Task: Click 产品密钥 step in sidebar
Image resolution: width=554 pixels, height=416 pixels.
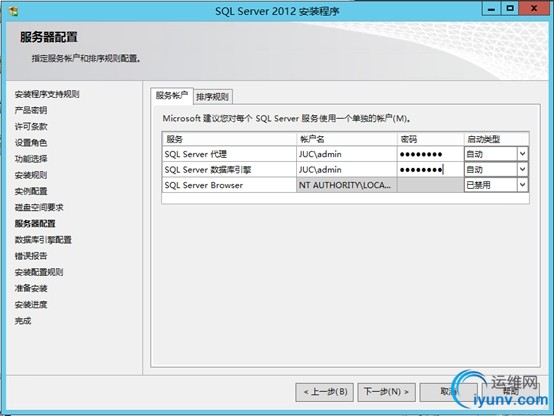Action: click(31, 110)
